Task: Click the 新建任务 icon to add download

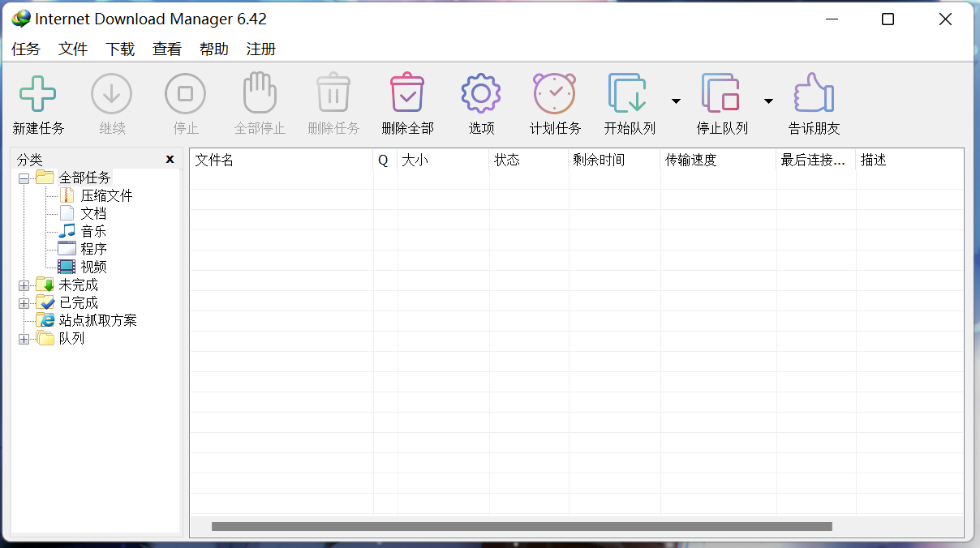Action: [x=37, y=92]
